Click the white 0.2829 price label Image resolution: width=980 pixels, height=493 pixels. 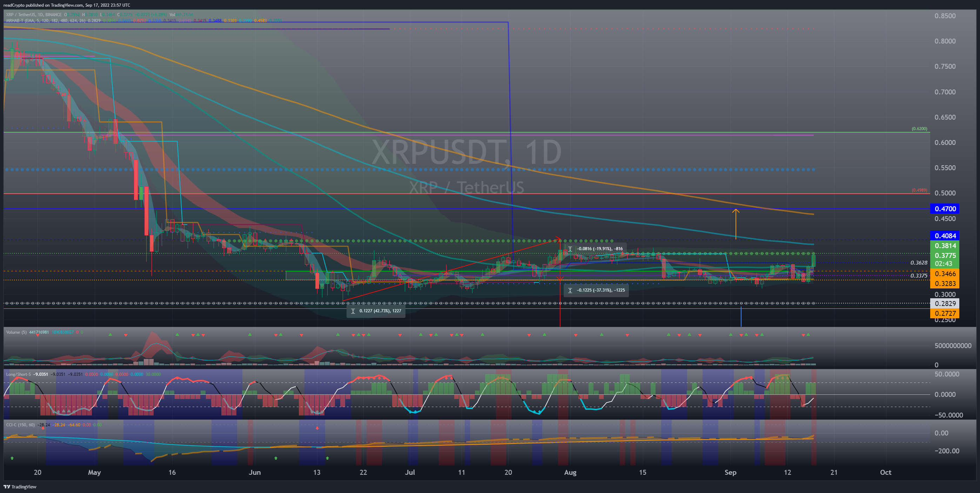945,304
